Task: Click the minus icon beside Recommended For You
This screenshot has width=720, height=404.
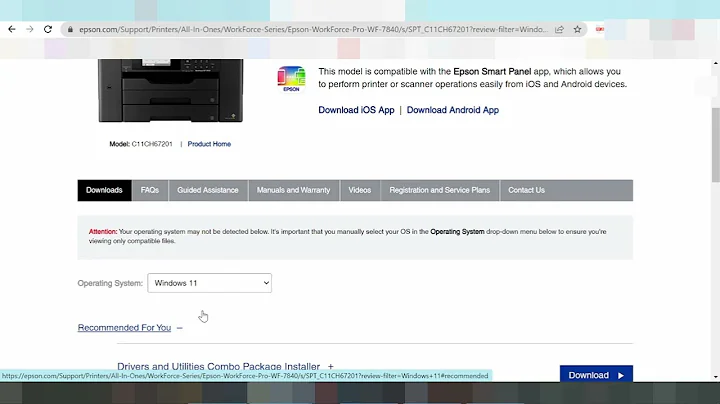Action: (x=180, y=328)
